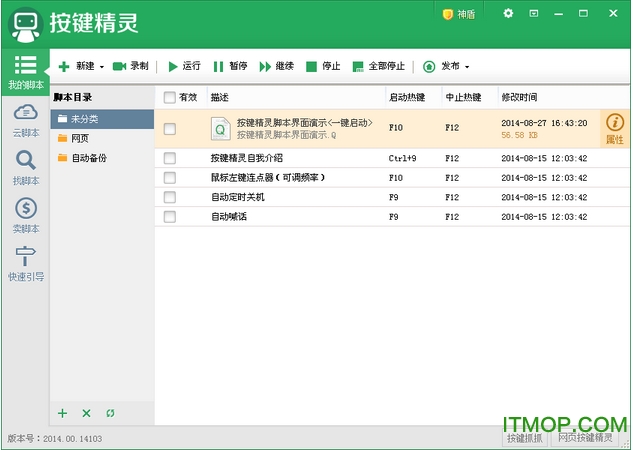Select the 网页 folder in directory

(x=80, y=138)
